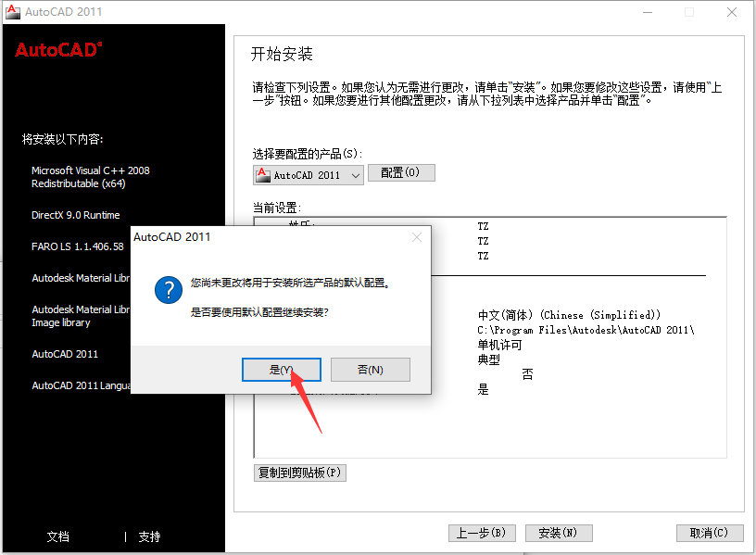Click the red AutoCAD logo
Viewport: 756px width, 555px height.
coord(58,50)
